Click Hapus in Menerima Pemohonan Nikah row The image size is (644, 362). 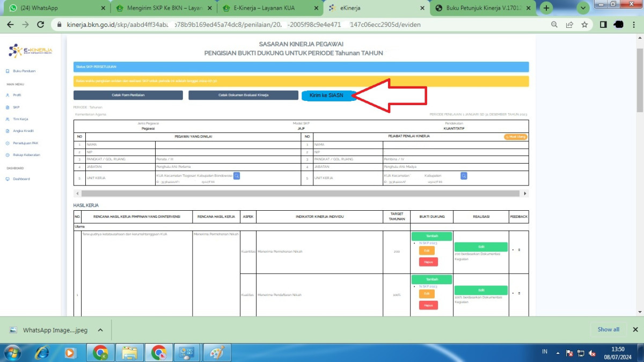[428, 262]
